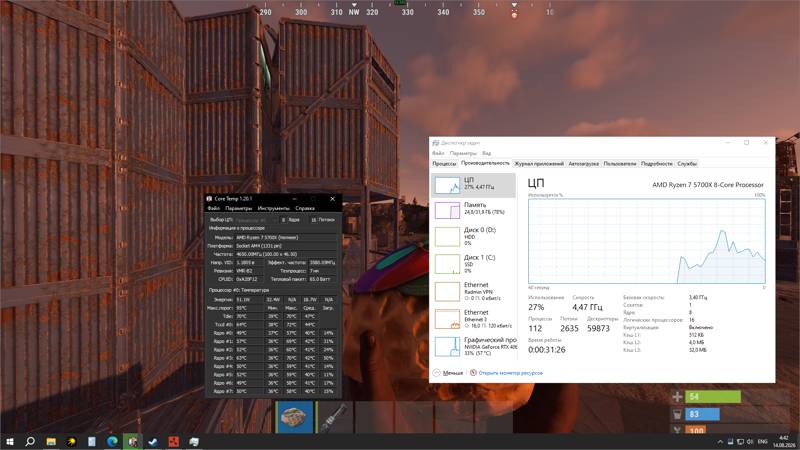Image resolution: width=800 pixels, height=450 pixels.
Task: Select the first hotbar item slot in game
Action: coord(294,417)
